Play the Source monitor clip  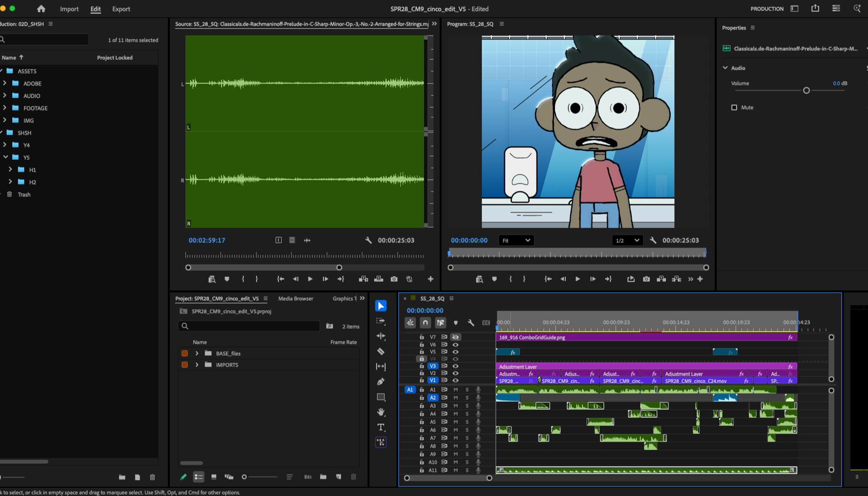click(310, 279)
